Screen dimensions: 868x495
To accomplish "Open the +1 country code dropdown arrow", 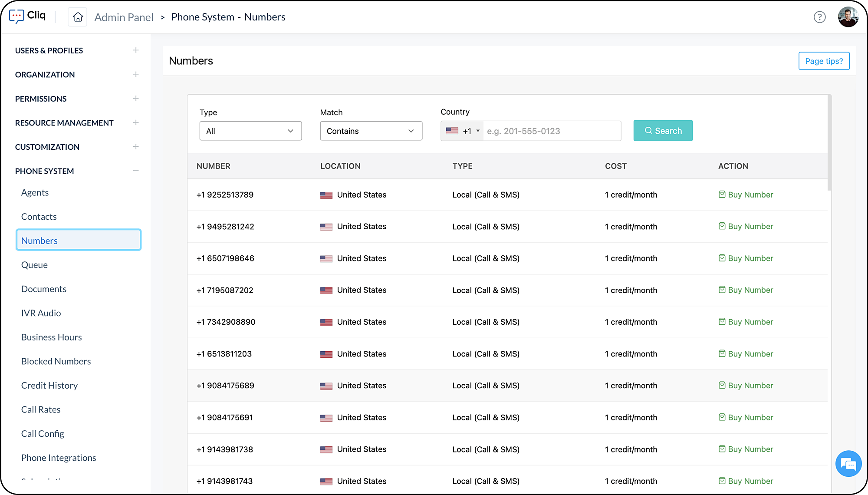I will click(x=478, y=131).
